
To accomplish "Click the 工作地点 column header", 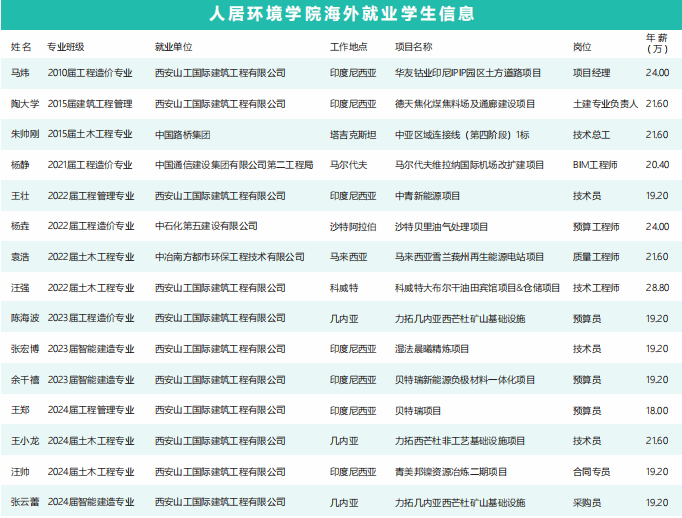I will pos(348,47).
